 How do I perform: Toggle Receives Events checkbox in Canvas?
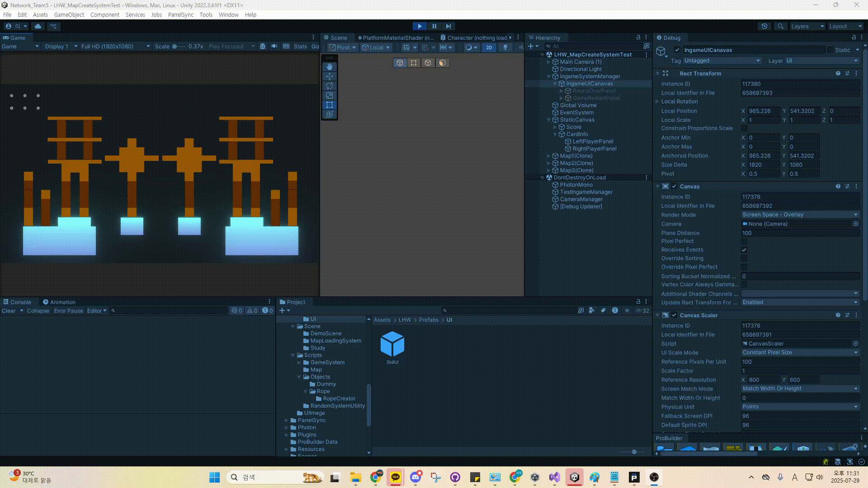pyautogui.click(x=744, y=250)
